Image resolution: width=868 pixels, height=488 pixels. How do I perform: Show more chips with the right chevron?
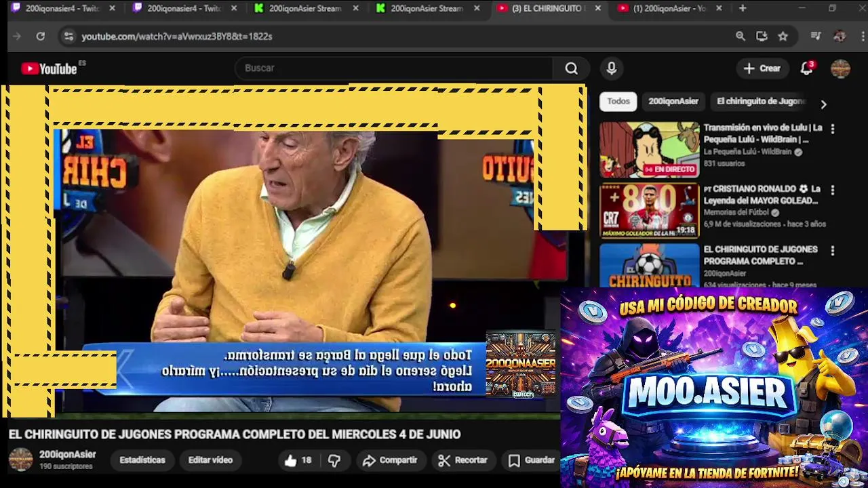[823, 104]
